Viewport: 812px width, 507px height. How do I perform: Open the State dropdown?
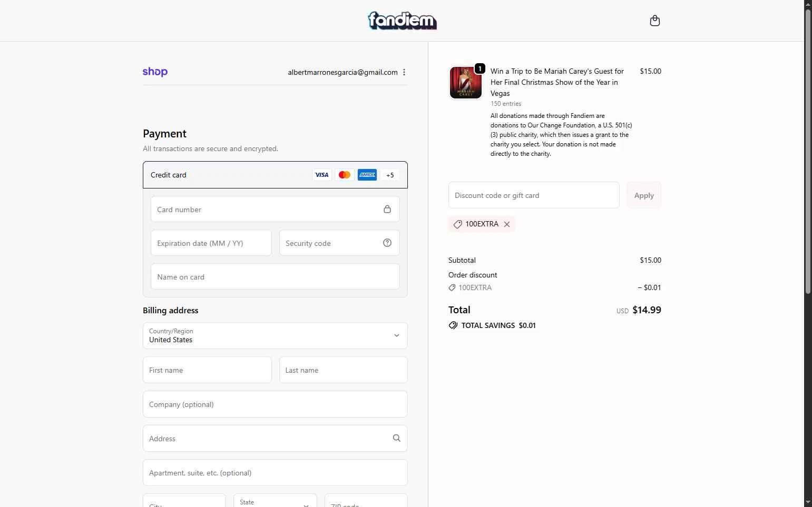(x=275, y=500)
